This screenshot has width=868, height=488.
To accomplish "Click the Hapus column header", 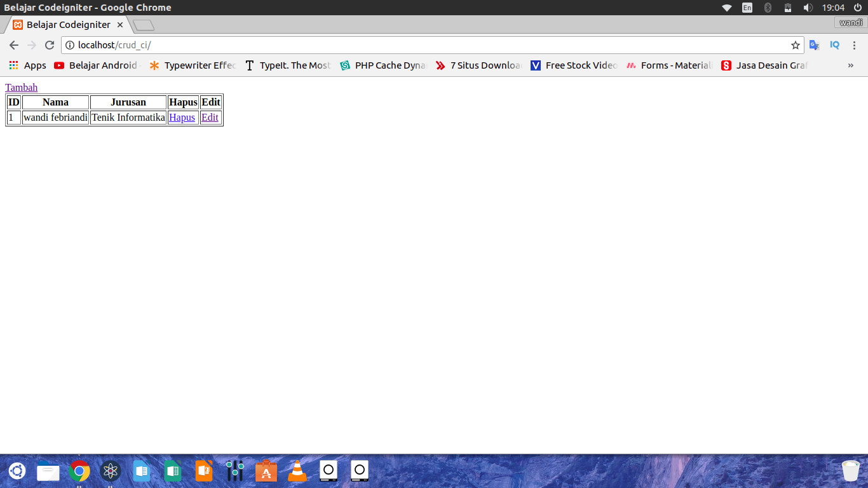I will [183, 102].
